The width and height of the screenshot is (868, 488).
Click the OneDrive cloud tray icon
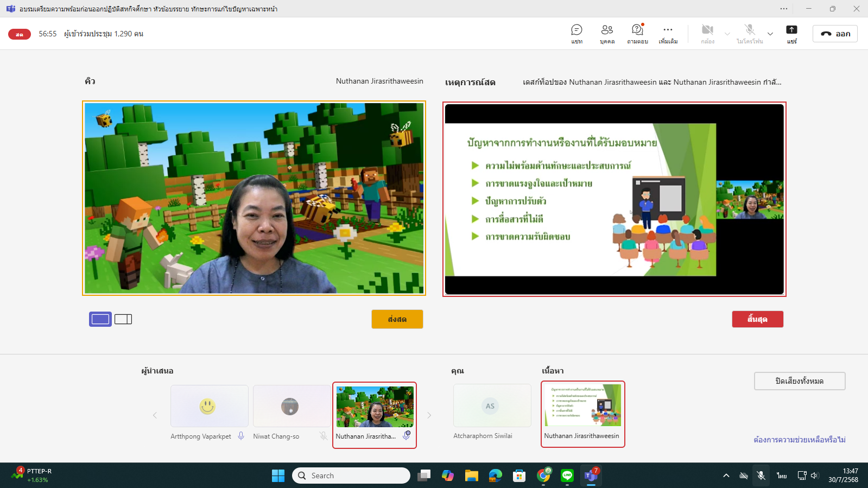pyautogui.click(x=744, y=476)
